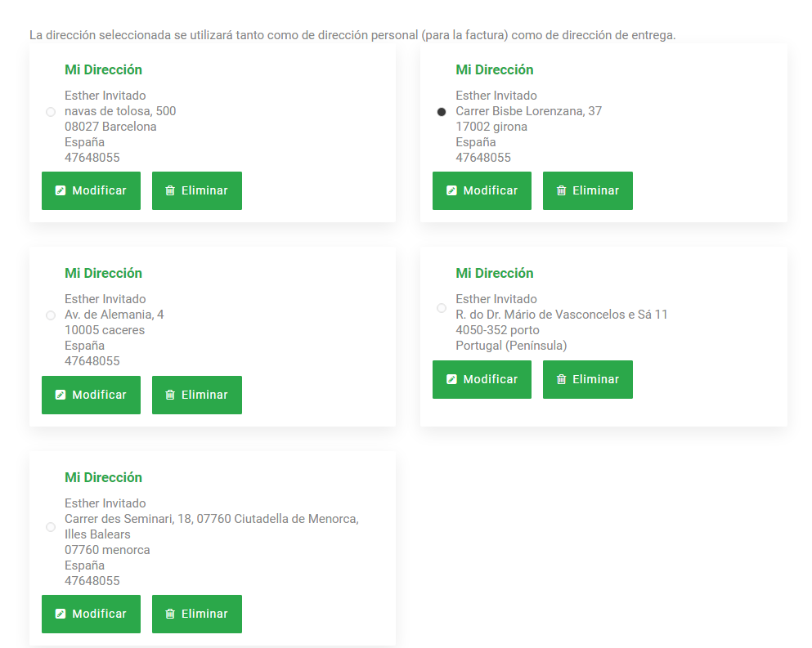This screenshot has width=812, height=648.
Task: Click the text '08027 Barcelona'
Action: (x=110, y=127)
